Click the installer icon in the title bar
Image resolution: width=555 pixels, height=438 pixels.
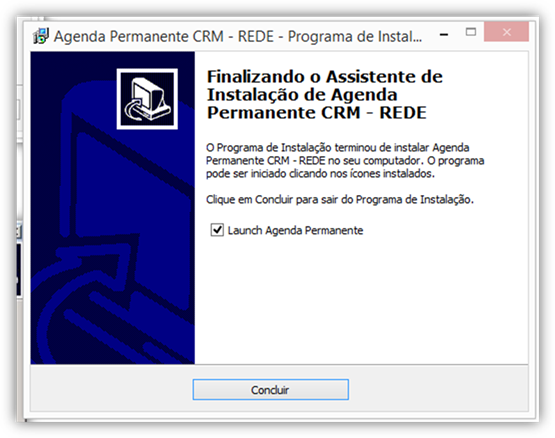(40, 36)
